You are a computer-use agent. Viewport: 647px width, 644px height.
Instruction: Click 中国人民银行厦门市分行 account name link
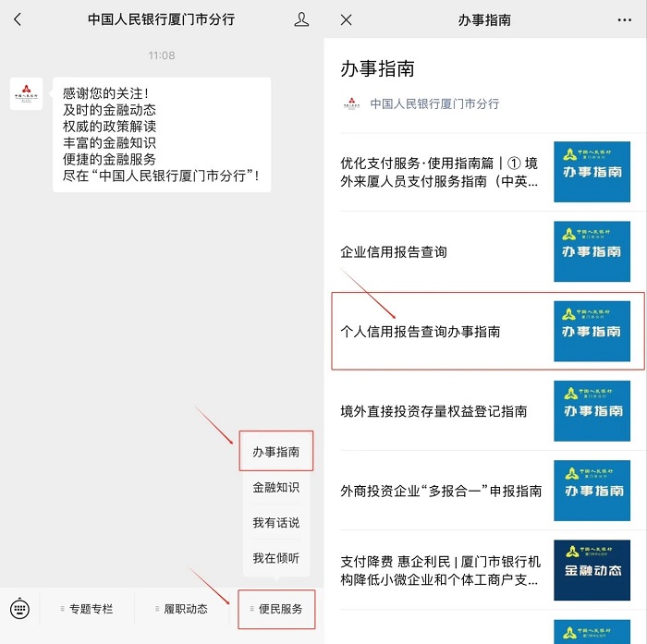tap(434, 104)
